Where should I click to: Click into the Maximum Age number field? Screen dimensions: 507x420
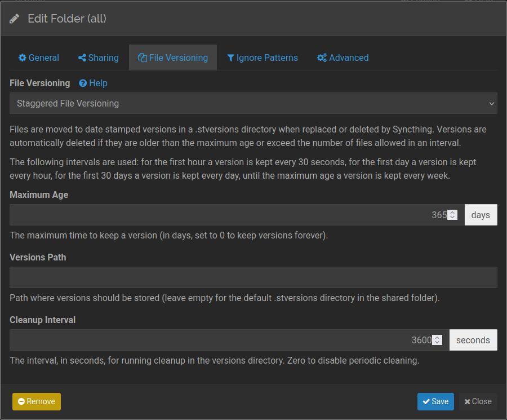(225, 215)
